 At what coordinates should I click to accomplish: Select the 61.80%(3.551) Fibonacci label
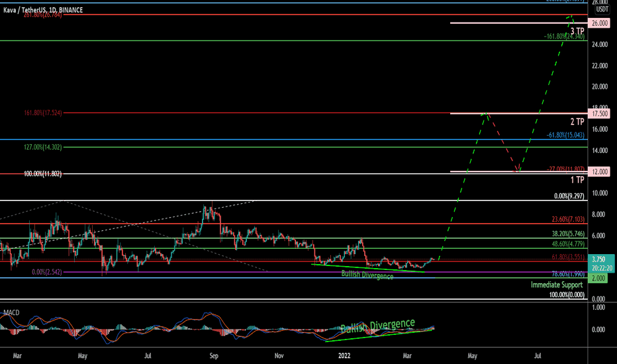(568, 257)
